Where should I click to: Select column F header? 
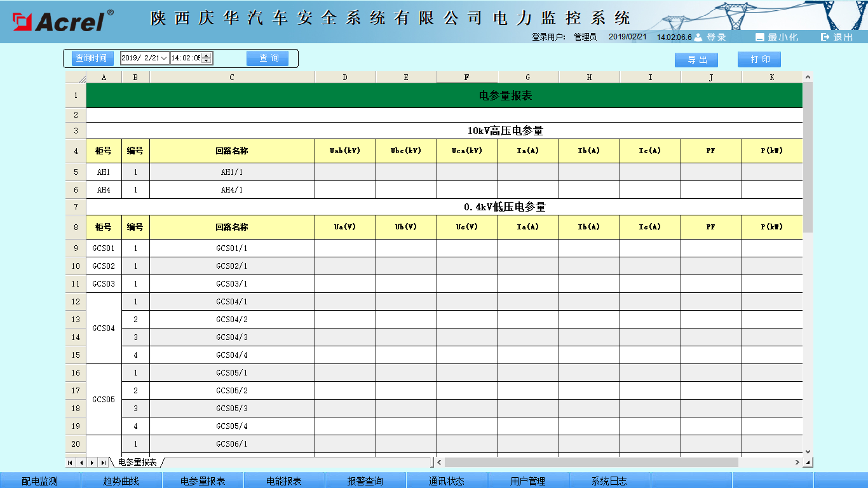pyautogui.click(x=467, y=78)
